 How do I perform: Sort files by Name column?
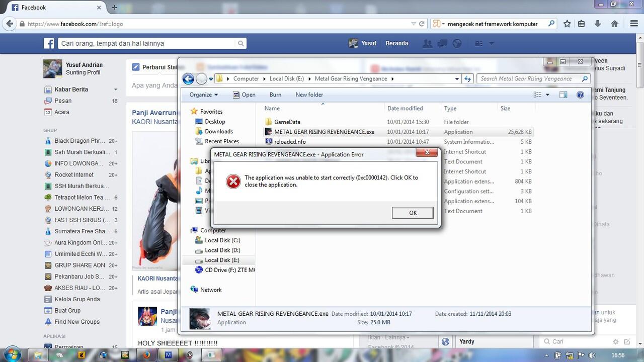[x=272, y=108]
